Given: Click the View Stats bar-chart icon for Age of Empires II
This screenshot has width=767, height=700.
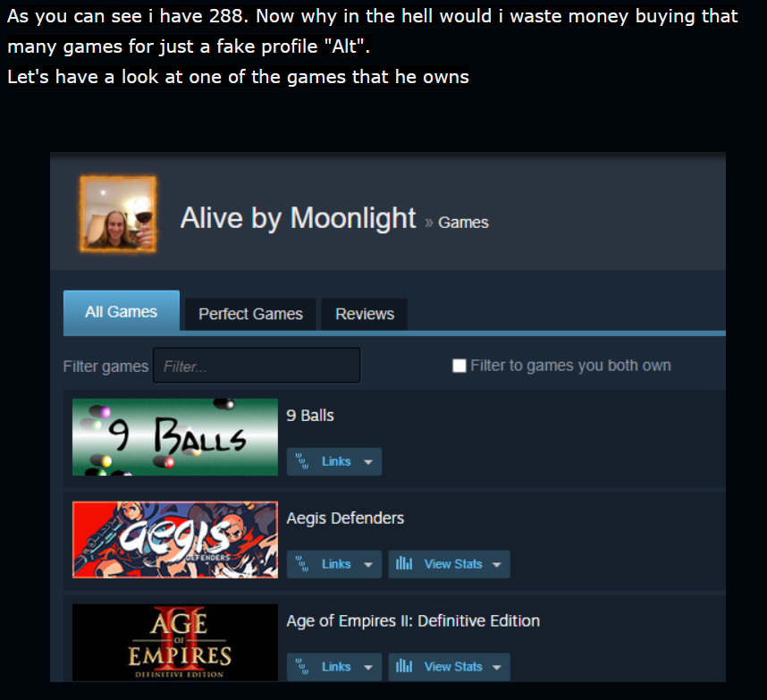Looking at the screenshot, I should 404,666.
